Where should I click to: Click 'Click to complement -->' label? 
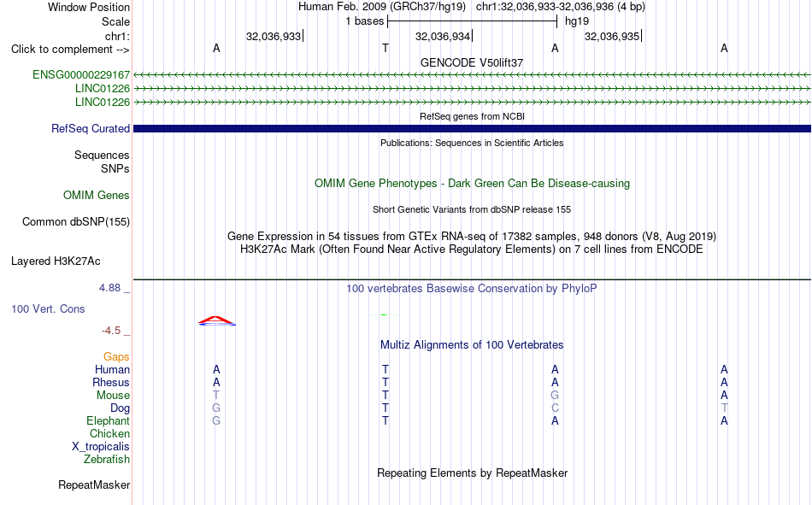70,50
